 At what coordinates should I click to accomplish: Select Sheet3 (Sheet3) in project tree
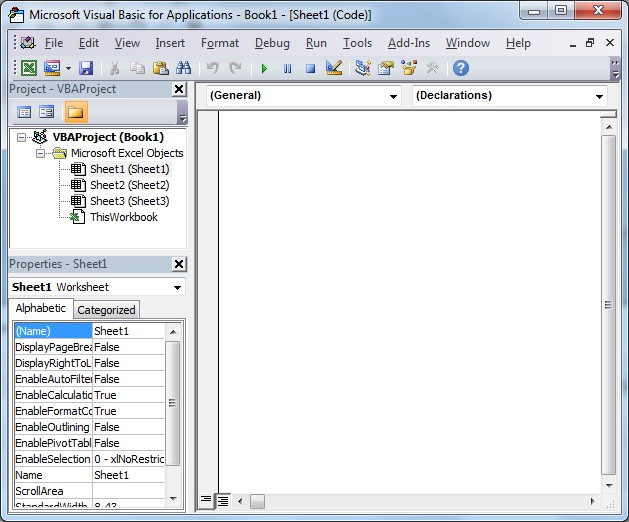(x=130, y=201)
